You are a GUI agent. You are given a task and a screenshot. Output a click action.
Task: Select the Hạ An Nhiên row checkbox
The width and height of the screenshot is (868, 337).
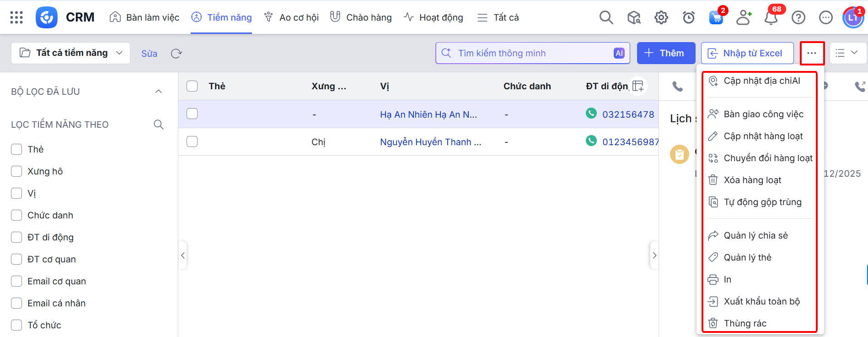click(x=192, y=114)
